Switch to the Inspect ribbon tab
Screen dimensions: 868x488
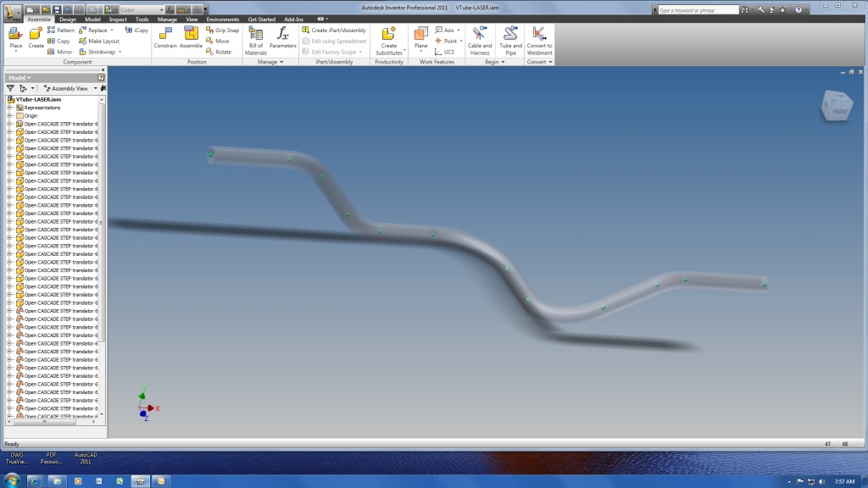[118, 19]
